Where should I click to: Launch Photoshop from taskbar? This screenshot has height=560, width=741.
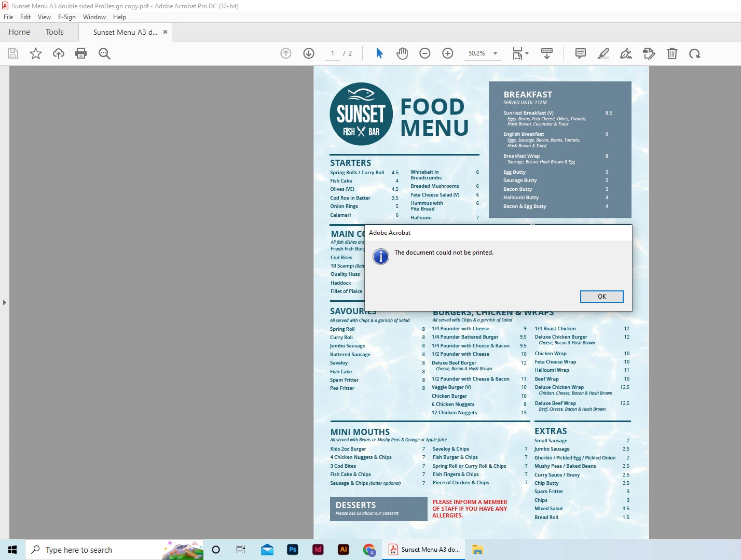(293, 550)
